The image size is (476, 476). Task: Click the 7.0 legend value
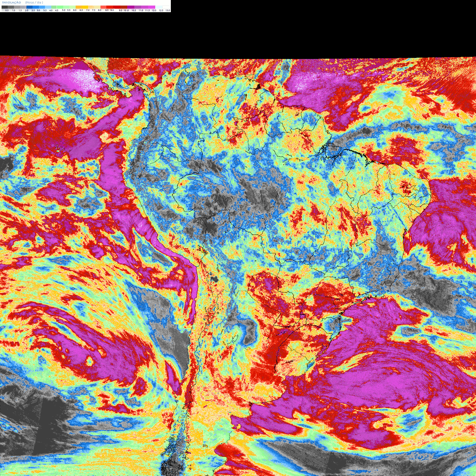pyautogui.click(x=88, y=10)
